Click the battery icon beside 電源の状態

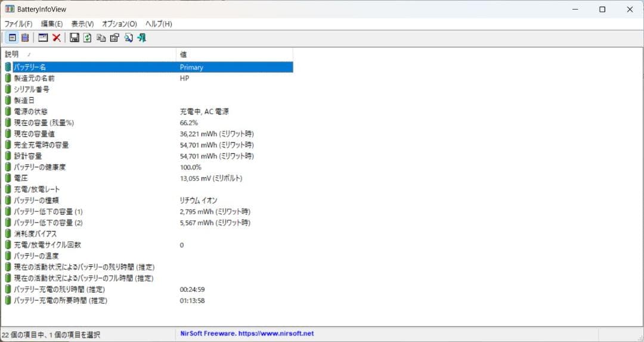8,112
